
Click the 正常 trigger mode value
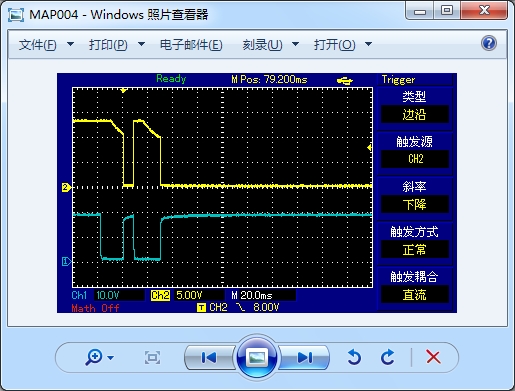(414, 249)
